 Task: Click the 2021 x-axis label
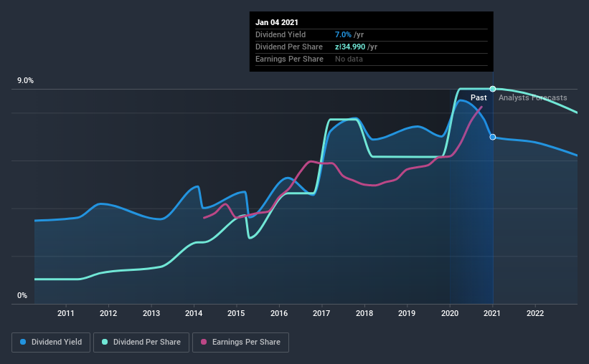point(492,313)
